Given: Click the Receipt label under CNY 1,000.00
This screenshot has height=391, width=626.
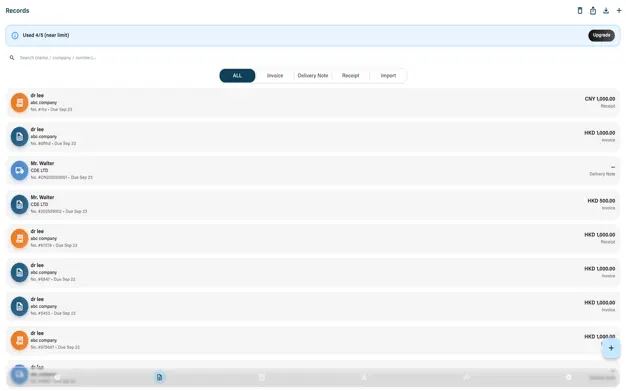Looking at the screenshot, I should coord(608,106).
